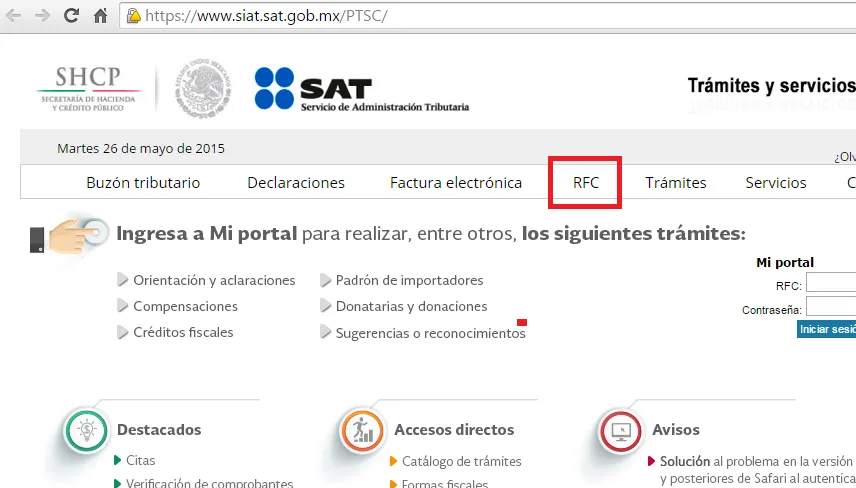Open Sugerencias o reconocimientos link
Image resolution: width=856 pixels, height=488 pixels.
[430, 333]
